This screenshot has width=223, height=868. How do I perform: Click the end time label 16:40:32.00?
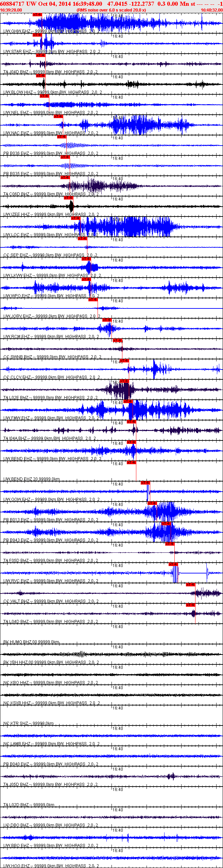211,10
